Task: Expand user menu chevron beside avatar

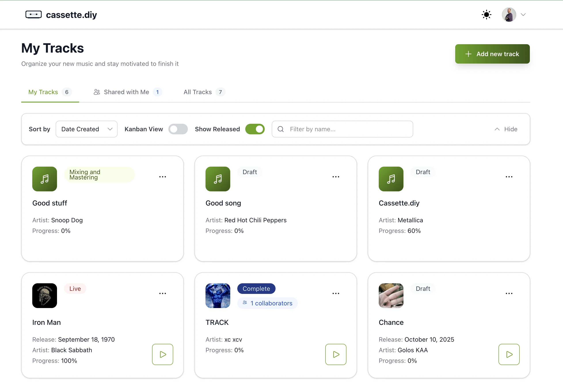Action: pos(523,15)
